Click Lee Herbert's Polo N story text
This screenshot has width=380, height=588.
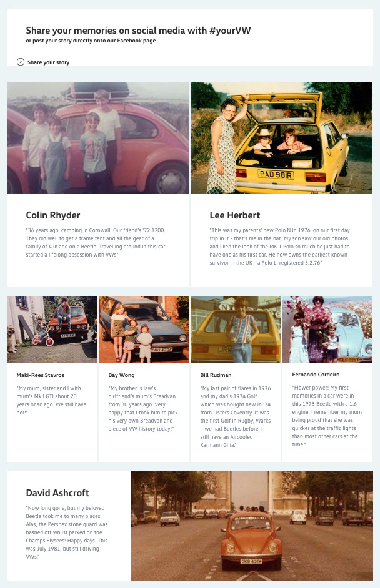click(280, 247)
